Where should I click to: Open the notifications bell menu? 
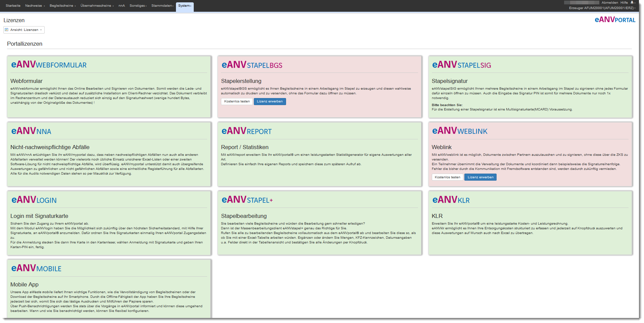point(633,2)
